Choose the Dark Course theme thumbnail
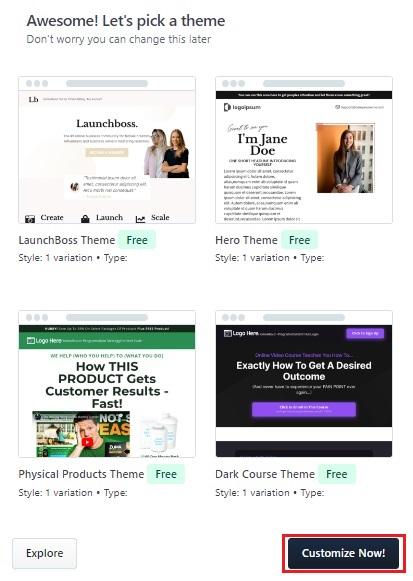 [x=304, y=384]
